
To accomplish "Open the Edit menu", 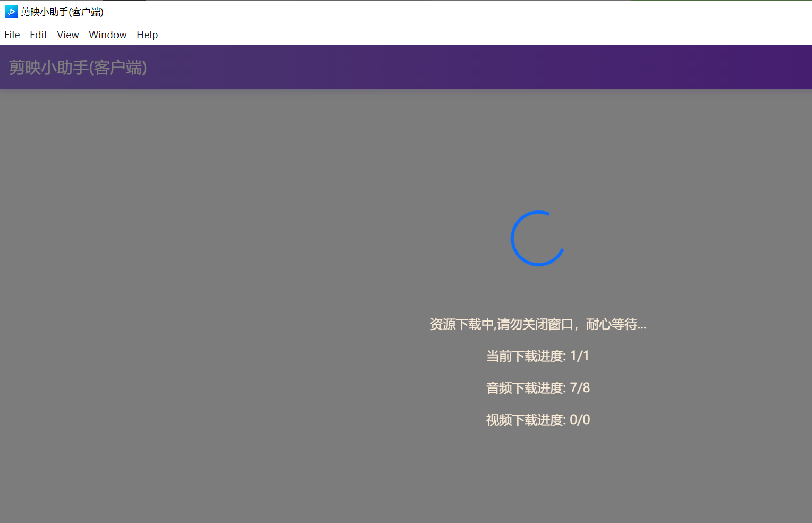I will click(x=38, y=35).
